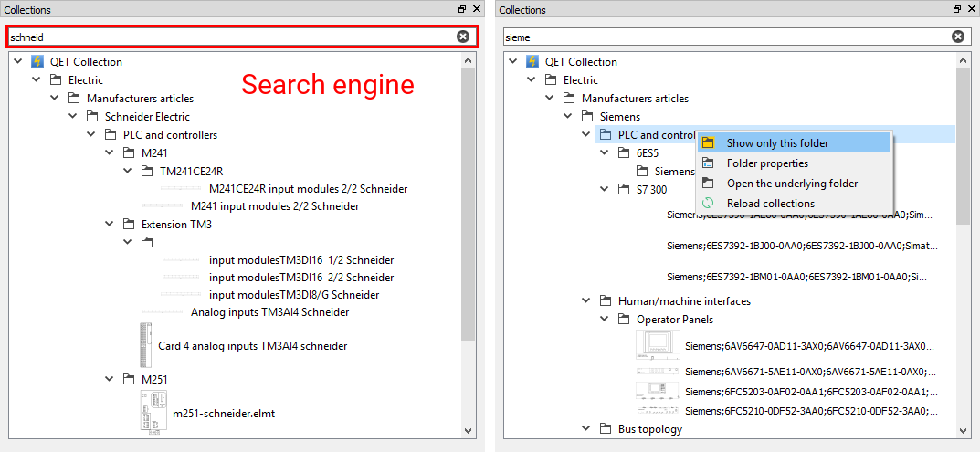
Task: Select the 6ES7392-1BJ00-0AA0 Siemens element
Action: [x=803, y=246]
